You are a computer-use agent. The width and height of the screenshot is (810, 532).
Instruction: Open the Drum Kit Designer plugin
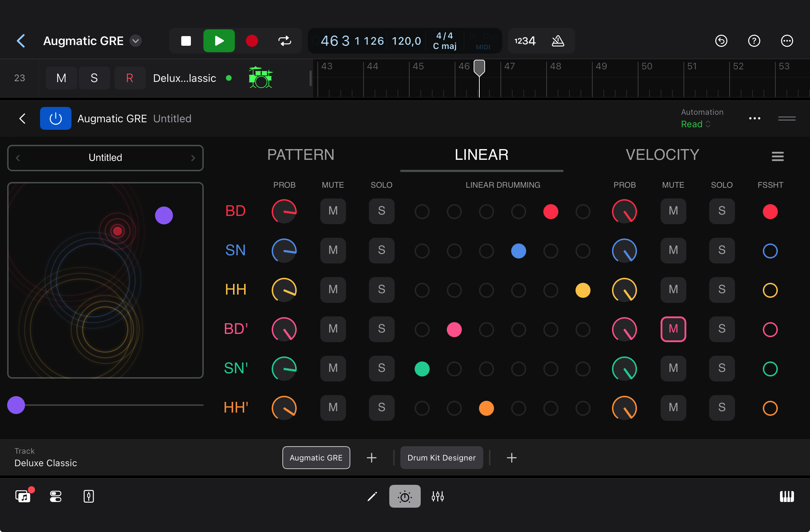pos(441,458)
